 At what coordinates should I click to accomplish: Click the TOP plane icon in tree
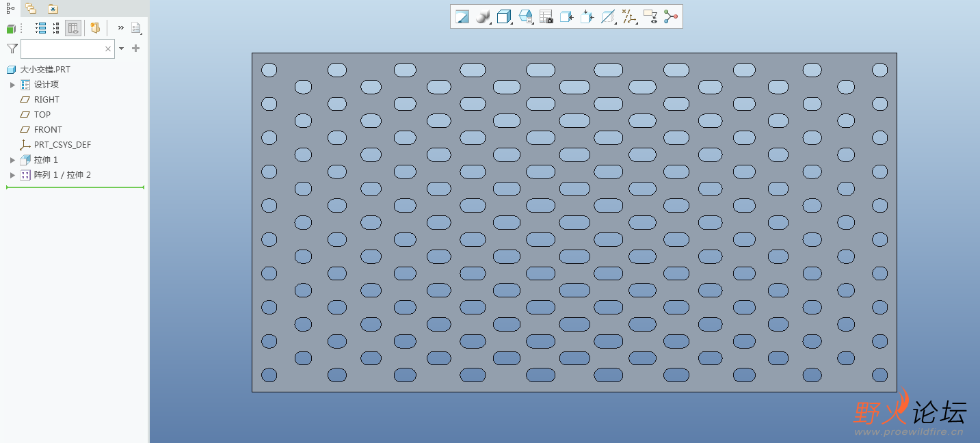25,115
